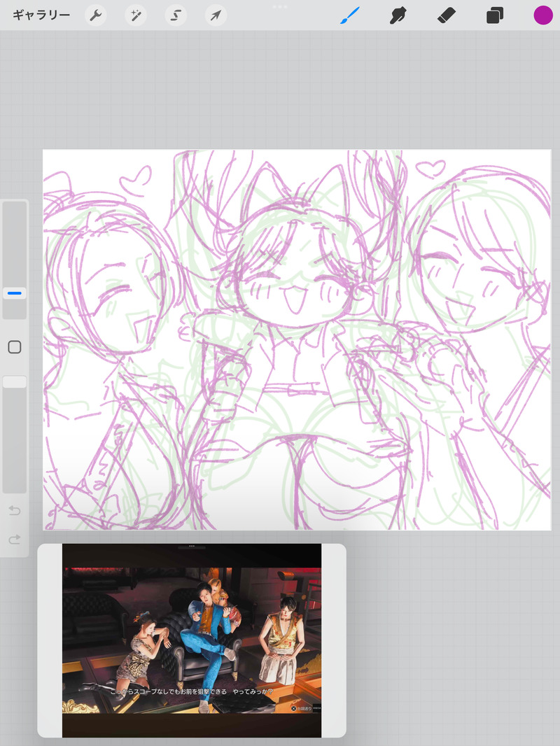
Task: Click the game reference image thumbnail
Action: coord(192,640)
